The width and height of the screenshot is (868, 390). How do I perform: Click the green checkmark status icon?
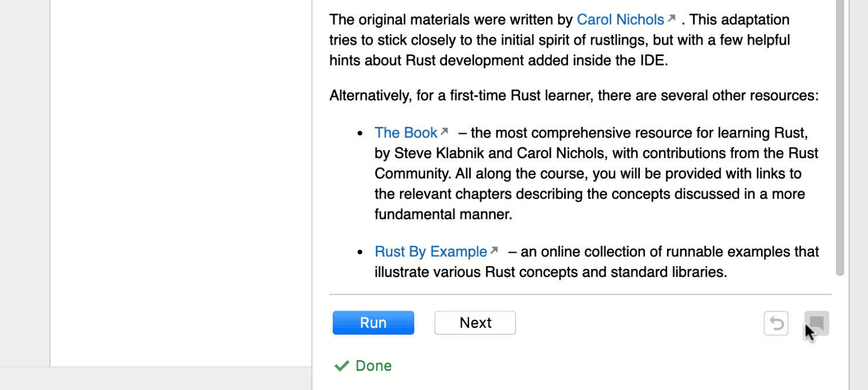coord(342,366)
